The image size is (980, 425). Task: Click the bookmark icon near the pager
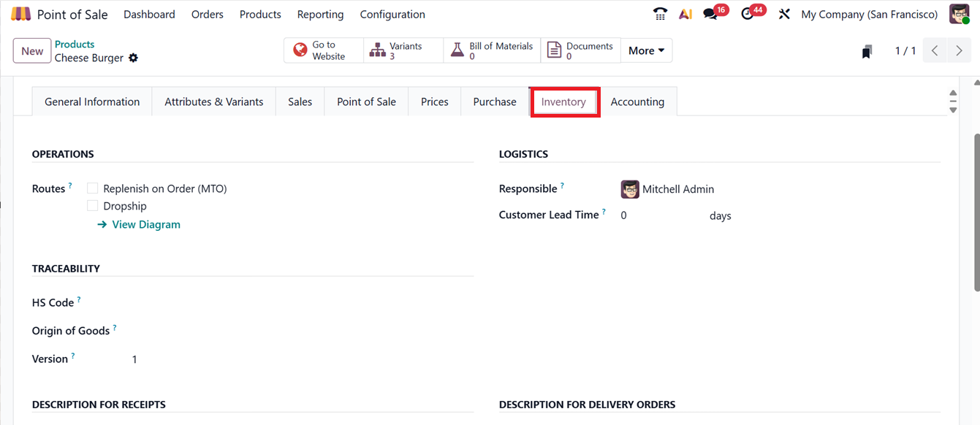(x=867, y=51)
